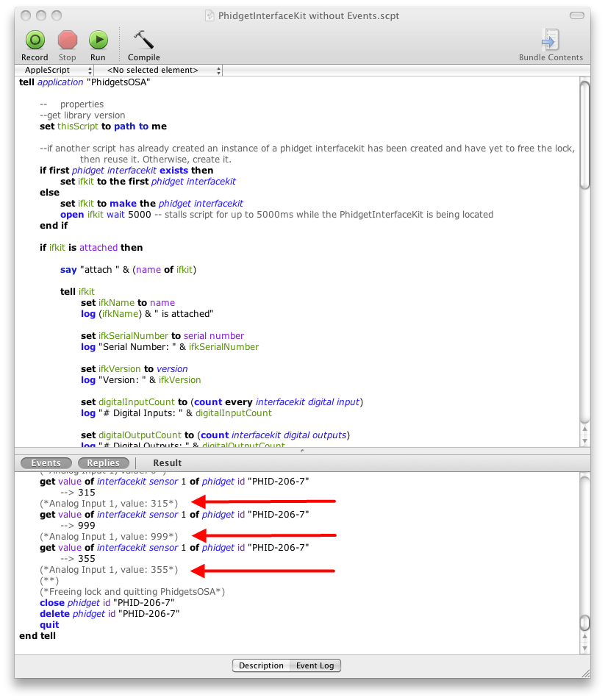Click 'if ifkit is attached then' line
605x700 pixels.
click(91, 247)
